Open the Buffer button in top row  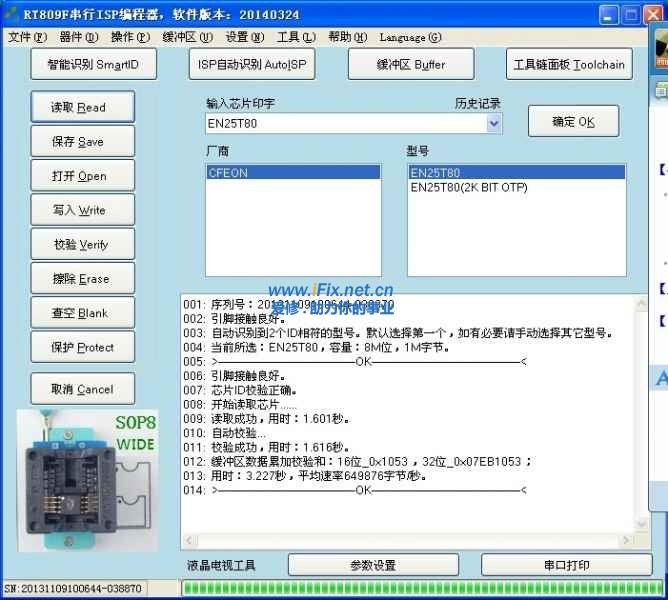tap(410, 65)
